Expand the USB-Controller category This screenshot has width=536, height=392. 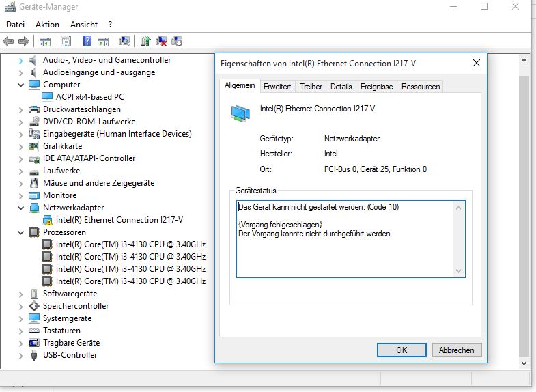pyautogui.click(x=20, y=355)
